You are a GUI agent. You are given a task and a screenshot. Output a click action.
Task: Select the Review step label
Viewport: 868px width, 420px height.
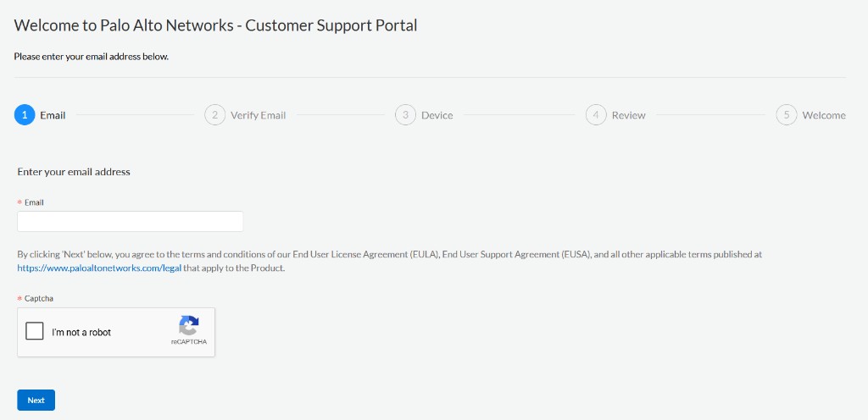[x=628, y=115]
